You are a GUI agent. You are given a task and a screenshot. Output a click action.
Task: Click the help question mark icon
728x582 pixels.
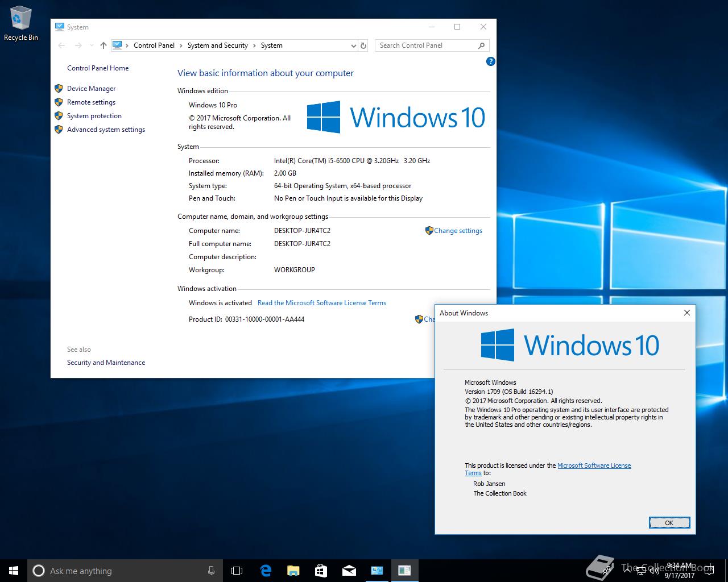490,61
